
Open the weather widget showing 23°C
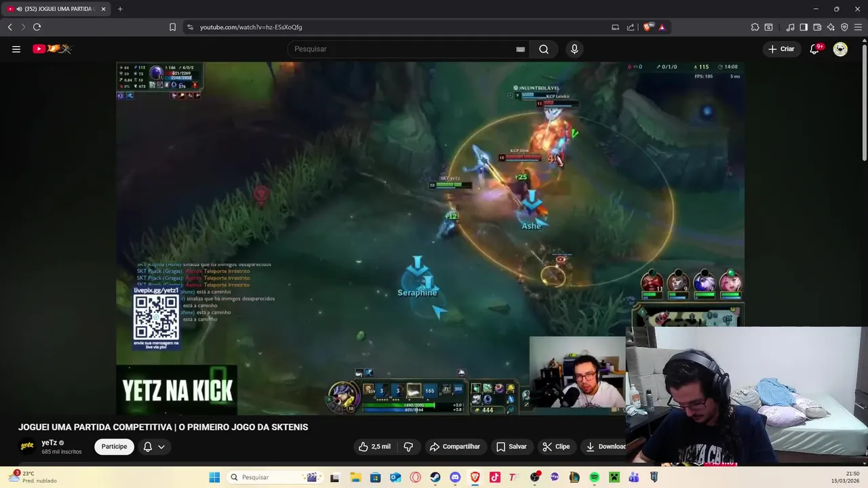point(32,477)
